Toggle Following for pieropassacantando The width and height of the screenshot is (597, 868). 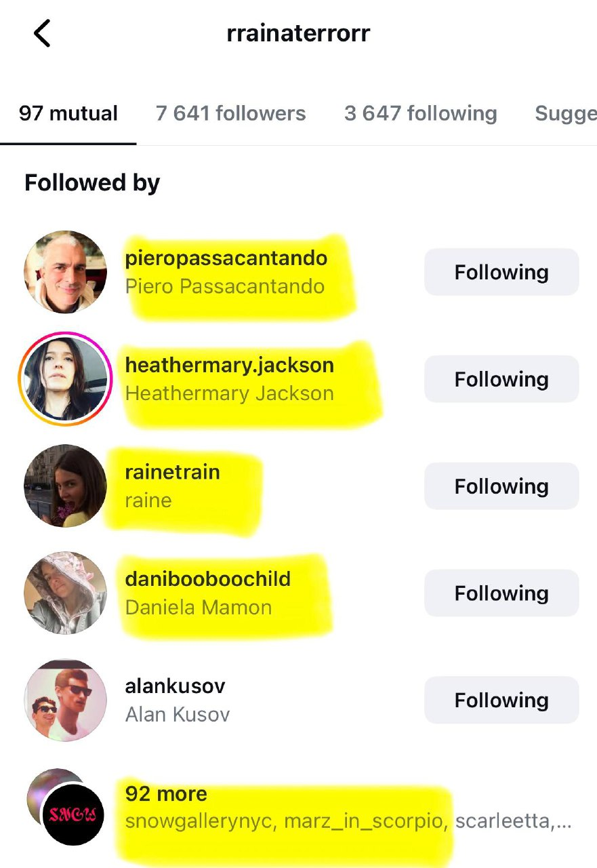pos(501,272)
